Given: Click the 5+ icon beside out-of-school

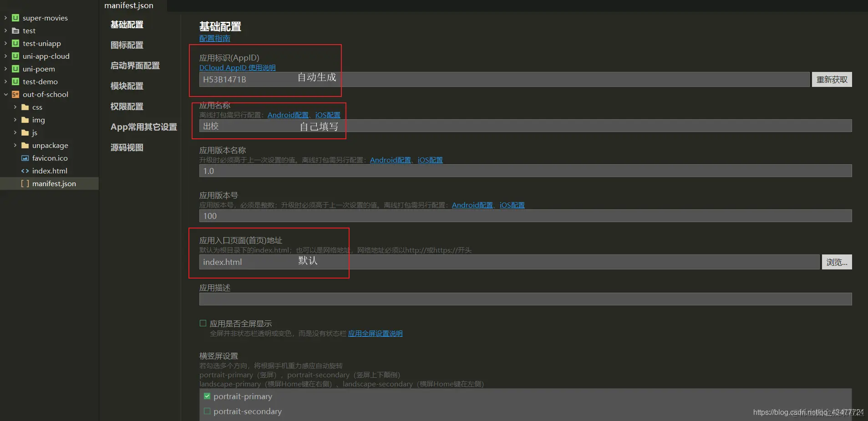Looking at the screenshot, I should (x=15, y=94).
